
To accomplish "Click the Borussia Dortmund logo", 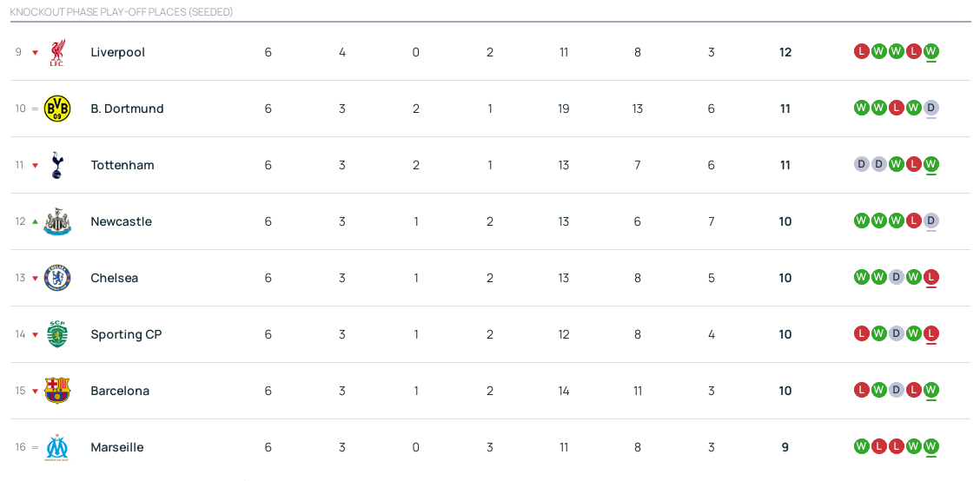I will coord(57,109).
